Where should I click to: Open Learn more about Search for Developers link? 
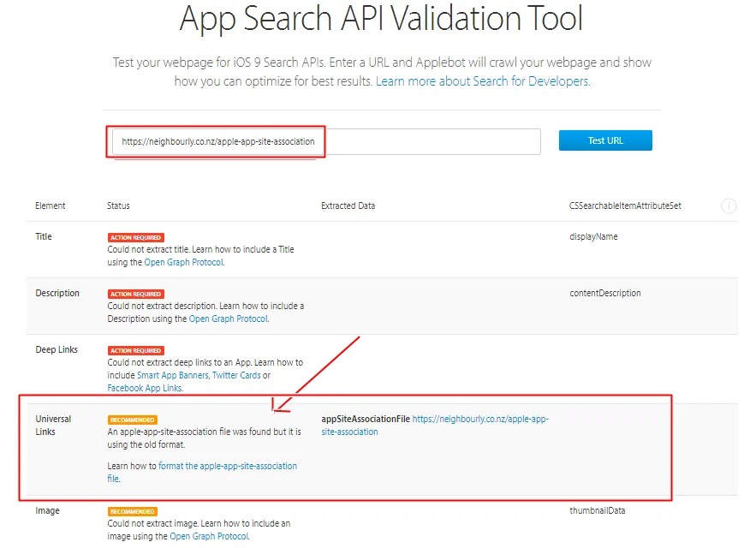point(483,81)
